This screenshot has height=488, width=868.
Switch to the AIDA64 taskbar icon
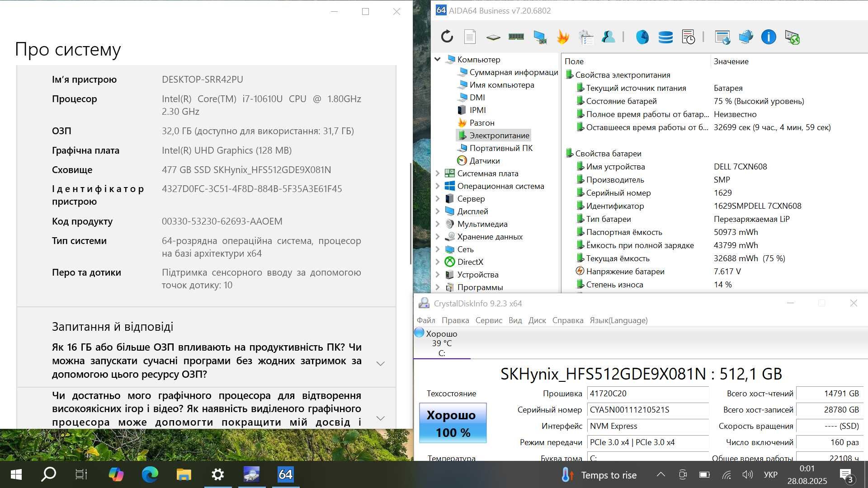(285, 474)
